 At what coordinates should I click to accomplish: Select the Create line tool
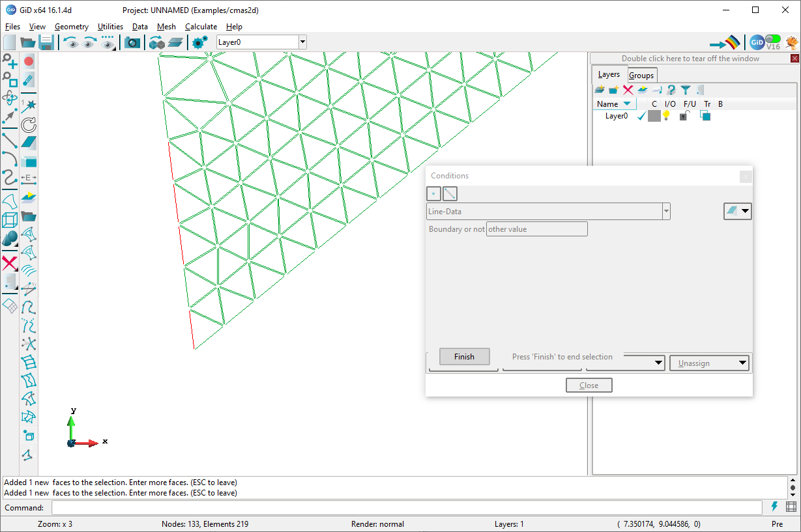pos(10,139)
